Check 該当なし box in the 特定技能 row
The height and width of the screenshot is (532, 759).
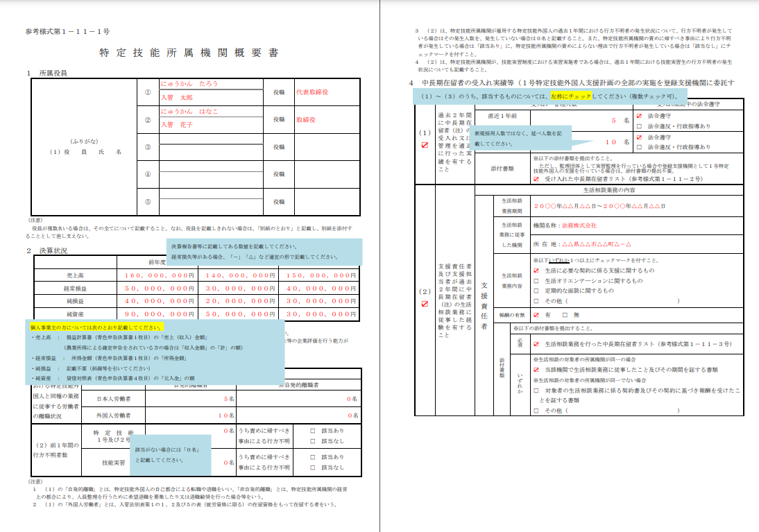coord(312,441)
